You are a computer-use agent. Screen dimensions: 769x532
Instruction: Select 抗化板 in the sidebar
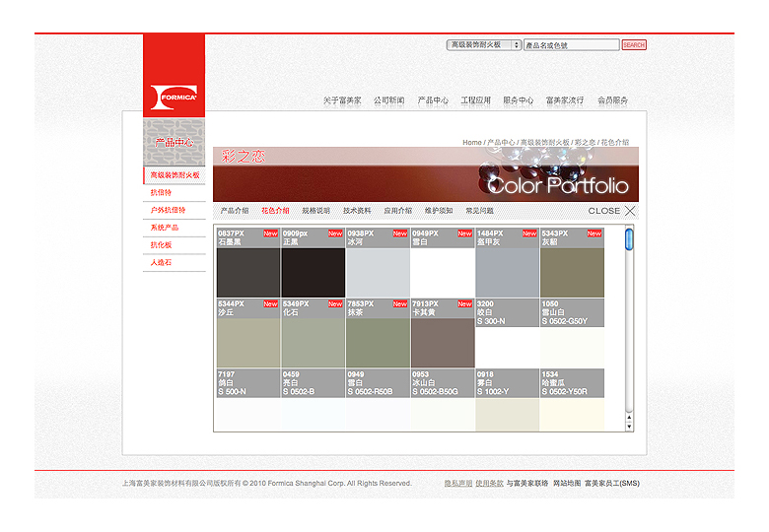tap(175, 245)
